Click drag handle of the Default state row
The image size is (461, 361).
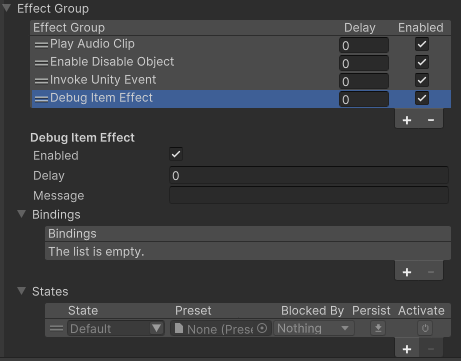tap(56, 328)
